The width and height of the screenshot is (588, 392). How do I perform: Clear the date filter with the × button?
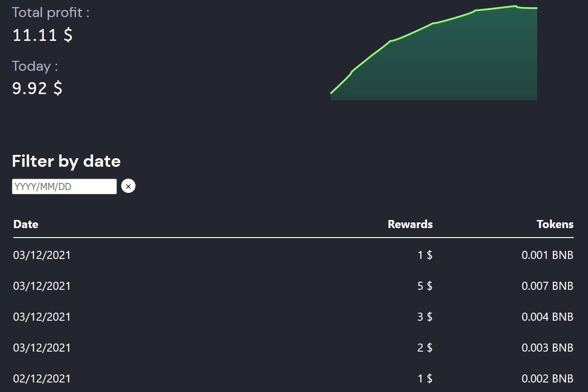point(128,186)
